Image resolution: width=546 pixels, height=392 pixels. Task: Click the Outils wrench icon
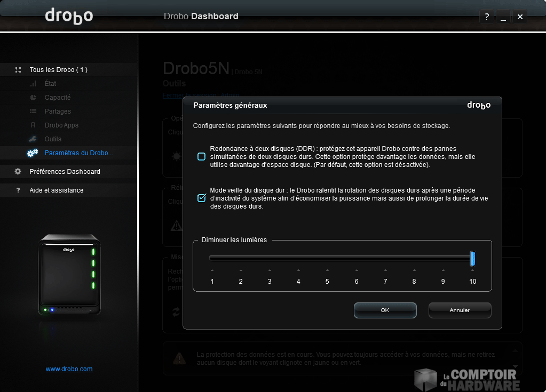click(33, 139)
